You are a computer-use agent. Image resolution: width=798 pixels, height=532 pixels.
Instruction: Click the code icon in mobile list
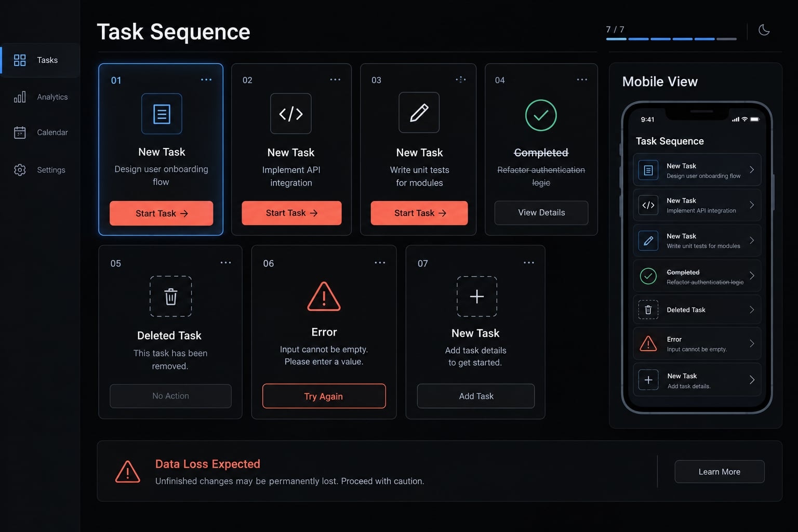648,205
